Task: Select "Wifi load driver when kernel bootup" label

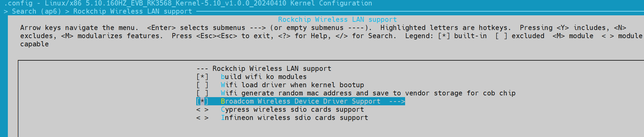Action: (292, 85)
